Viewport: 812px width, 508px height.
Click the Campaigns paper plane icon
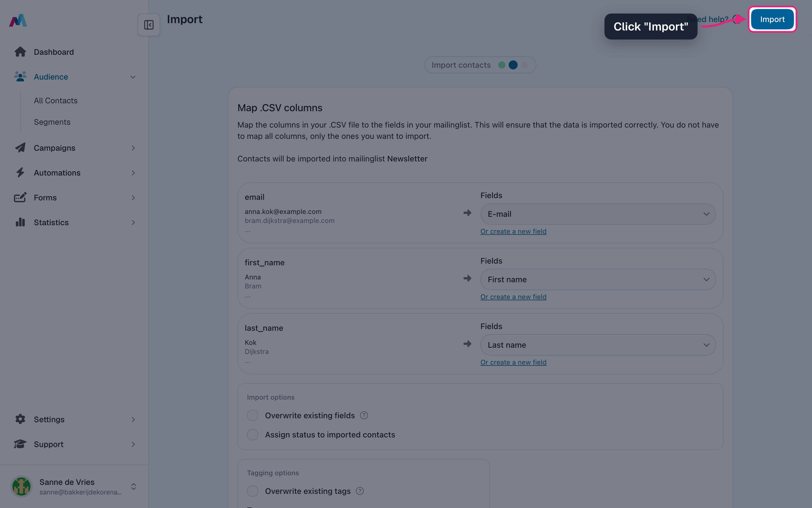click(20, 148)
